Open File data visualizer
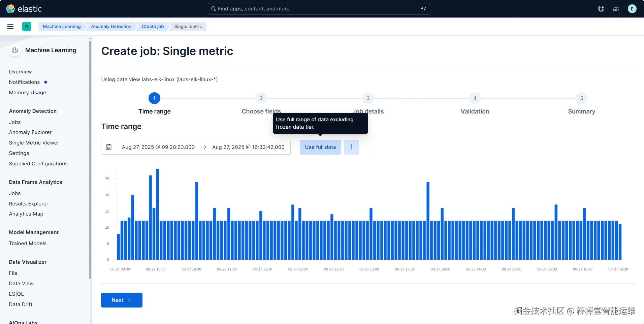The width and height of the screenshot is (644, 324). [x=13, y=273]
